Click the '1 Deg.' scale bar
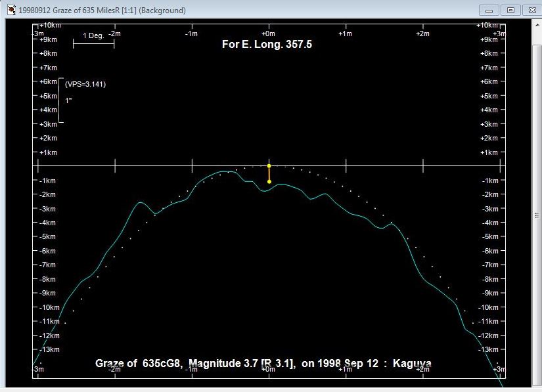Screen dimensions: 542x392 (x=93, y=43)
